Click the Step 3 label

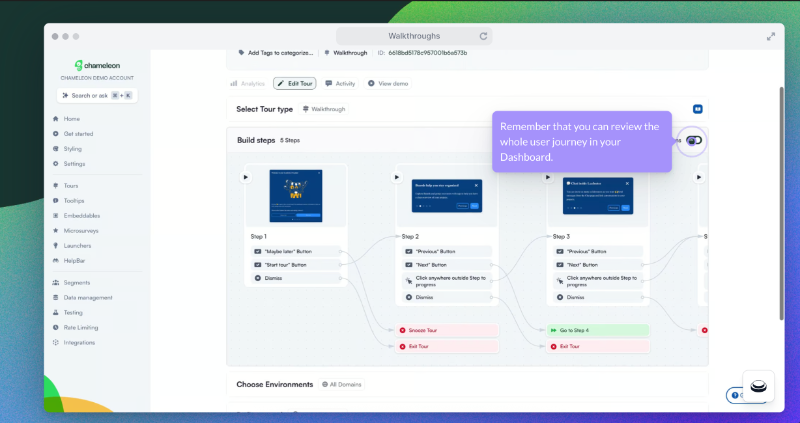[561, 237]
